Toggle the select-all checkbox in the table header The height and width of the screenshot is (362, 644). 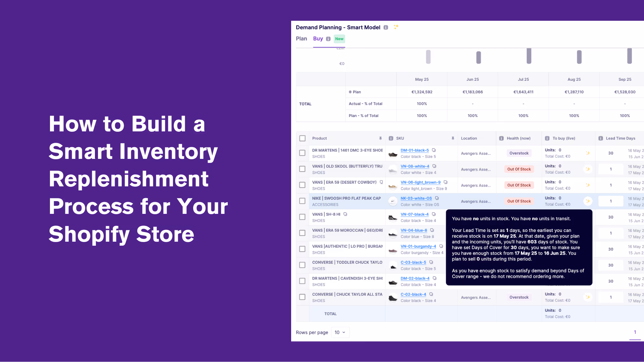[302, 138]
